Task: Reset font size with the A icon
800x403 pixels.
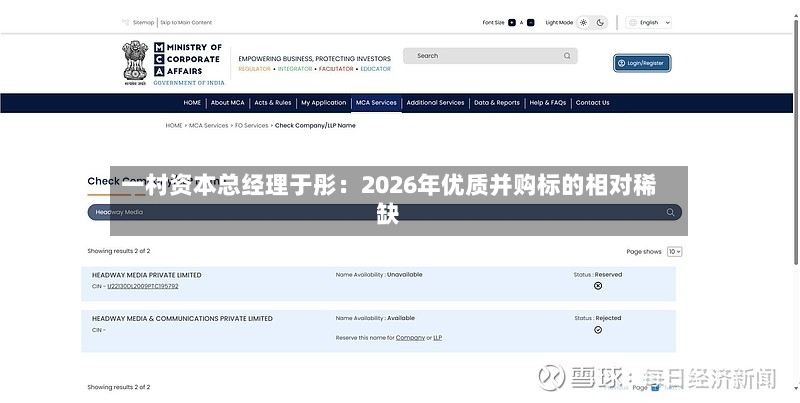Action: [521, 22]
